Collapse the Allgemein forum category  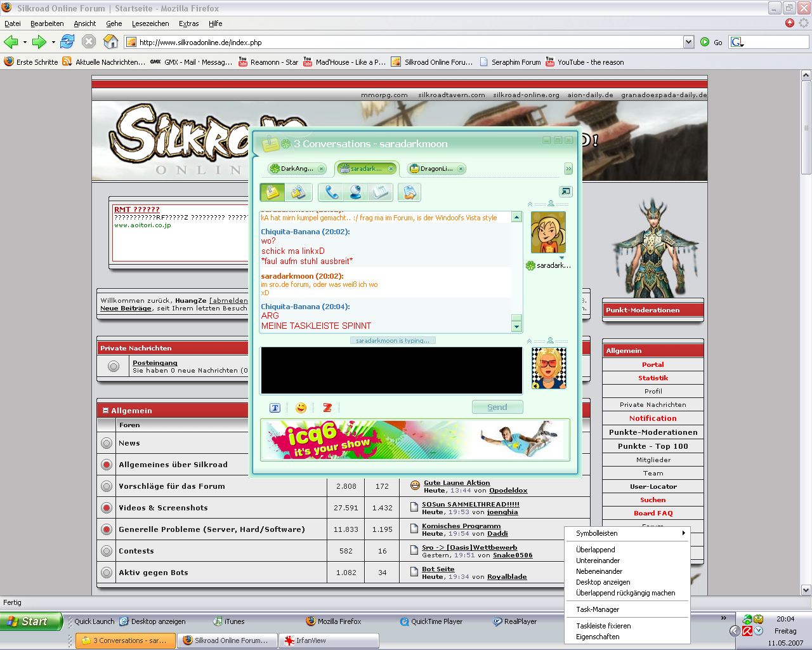pos(105,411)
